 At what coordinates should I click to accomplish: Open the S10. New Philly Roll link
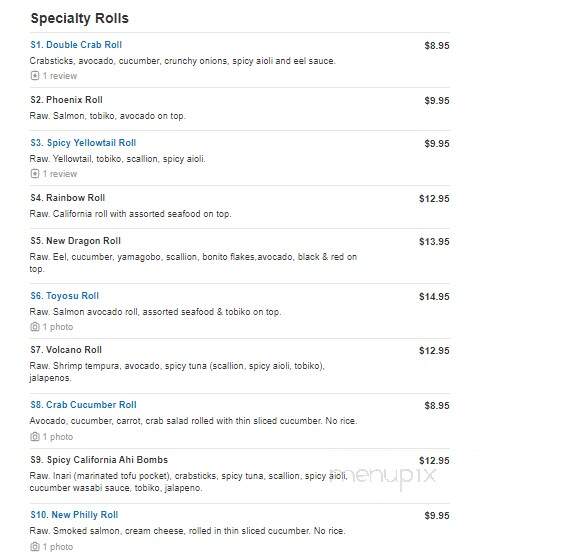(74, 515)
